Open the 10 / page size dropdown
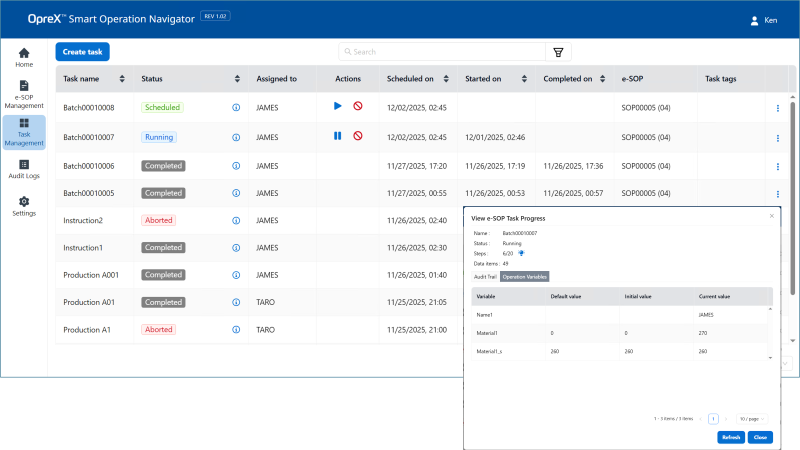800x450 pixels. click(x=751, y=419)
